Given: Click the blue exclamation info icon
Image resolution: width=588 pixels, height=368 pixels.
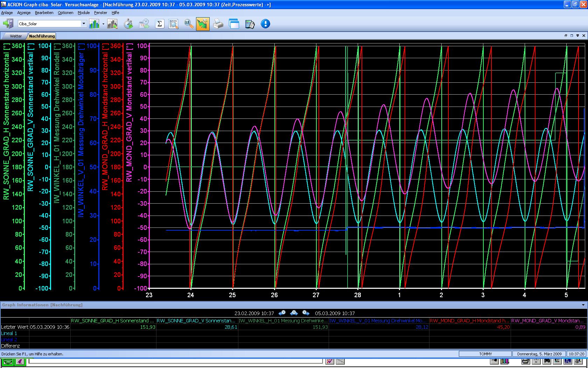Looking at the screenshot, I should (265, 24).
